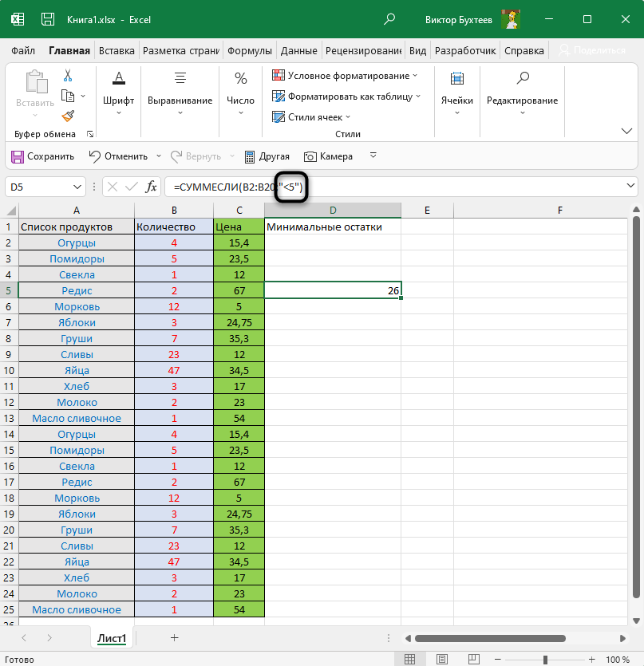Expand the Name Box dropdown arrow
This screenshot has height=666, width=644.
pos(77,187)
